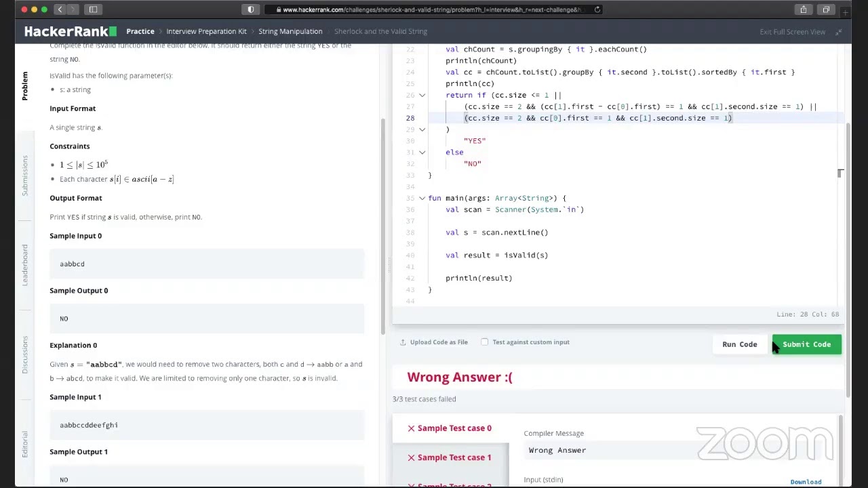The image size is (868, 488).
Task: Click the URL in the address bar
Action: tap(432, 9)
